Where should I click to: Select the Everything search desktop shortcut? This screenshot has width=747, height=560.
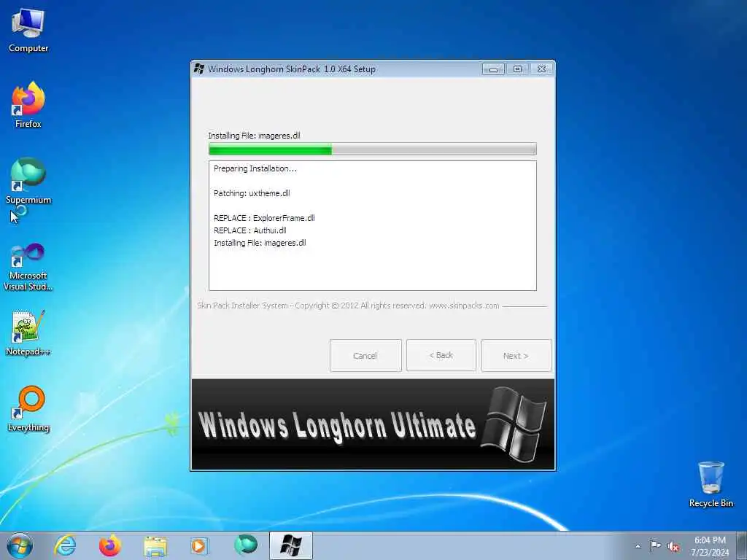click(x=28, y=408)
